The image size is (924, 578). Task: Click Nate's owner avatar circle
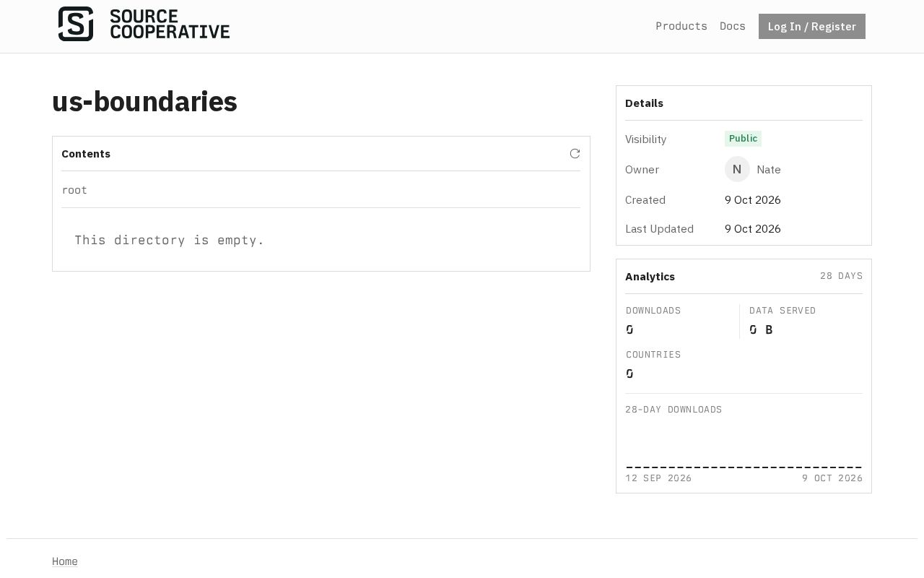[x=737, y=169]
